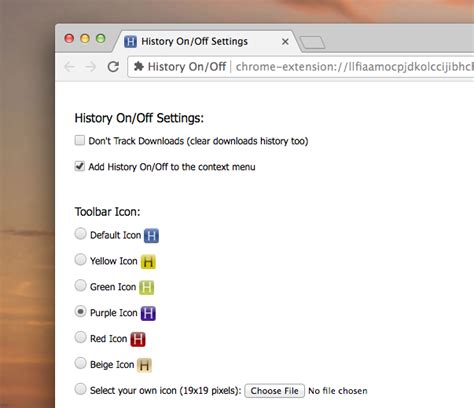
Task: Enable Don't Track Downloads checkbox
Action: point(80,140)
